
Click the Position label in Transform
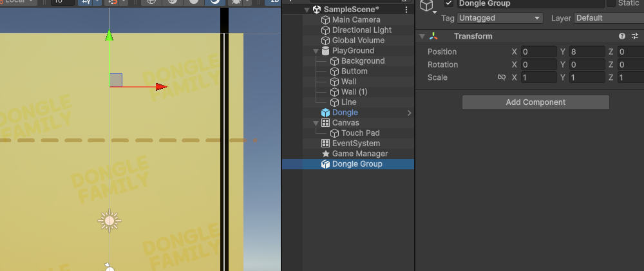tap(442, 51)
